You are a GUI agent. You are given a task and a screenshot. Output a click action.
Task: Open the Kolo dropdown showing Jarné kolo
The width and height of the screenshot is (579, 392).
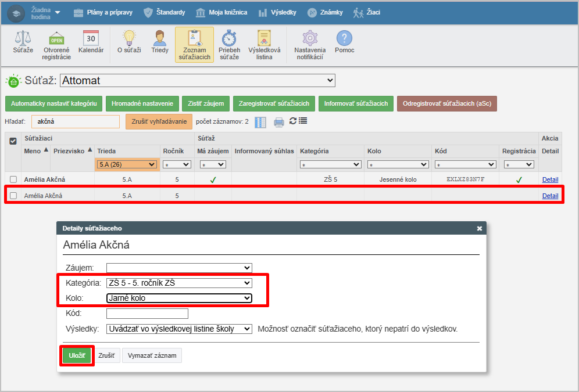pyautogui.click(x=179, y=299)
